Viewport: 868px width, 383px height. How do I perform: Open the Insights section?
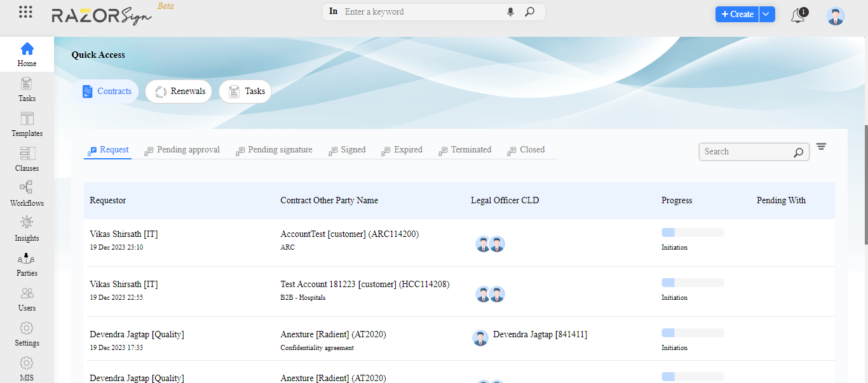(26, 229)
